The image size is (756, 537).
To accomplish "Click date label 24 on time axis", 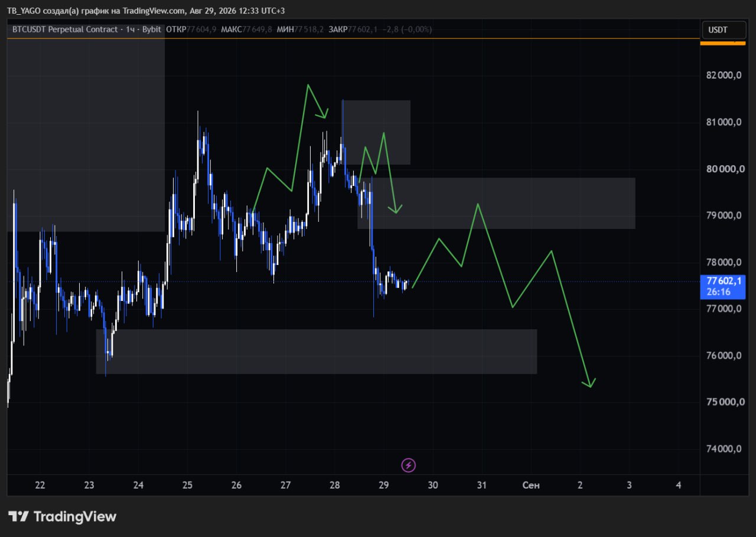I will point(138,485).
